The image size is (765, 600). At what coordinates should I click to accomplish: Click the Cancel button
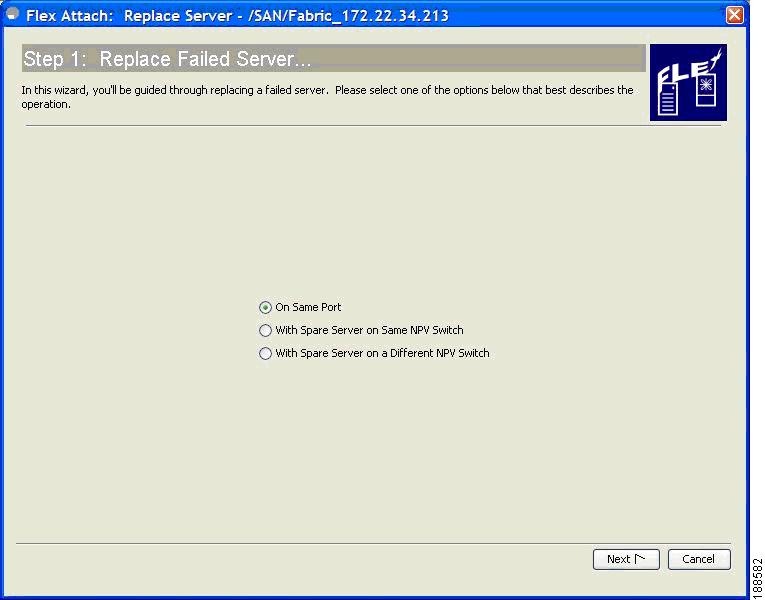click(x=699, y=559)
